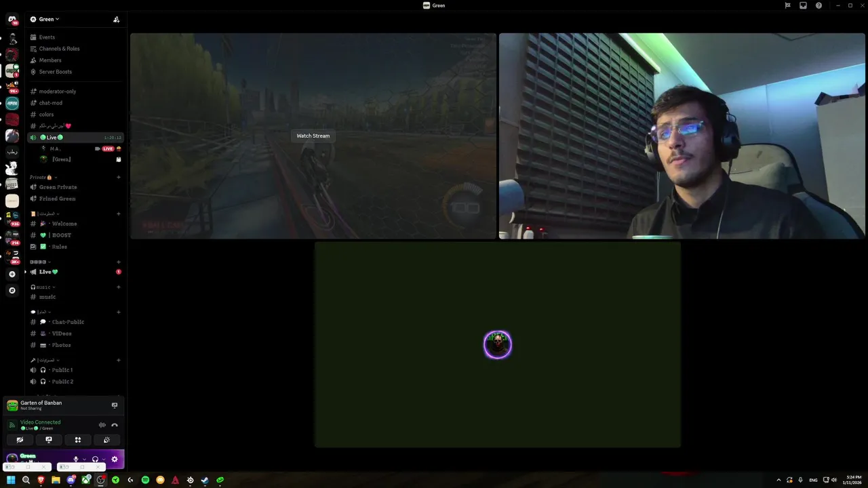The height and width of the screenshot is (488, 868).
Task: Select the active Live voice channel
Action: [75, 138]
